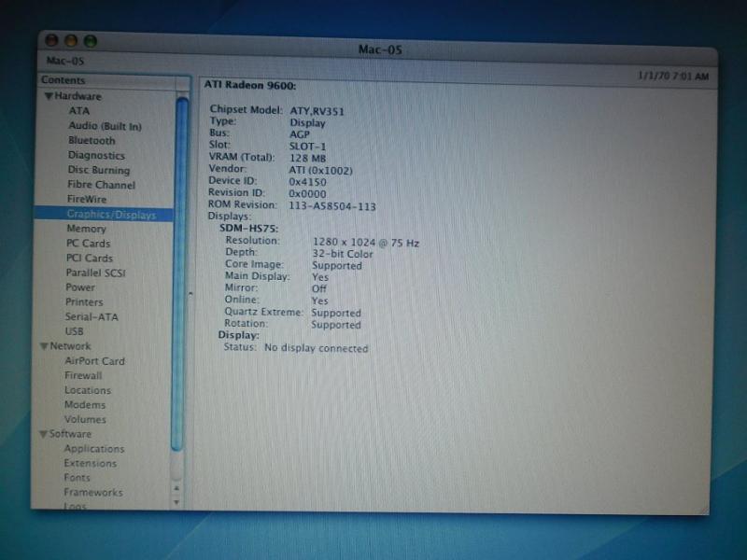Collapse the Hardware disclosure triangle
Screen dimensions: 747x560
point(48,97)
